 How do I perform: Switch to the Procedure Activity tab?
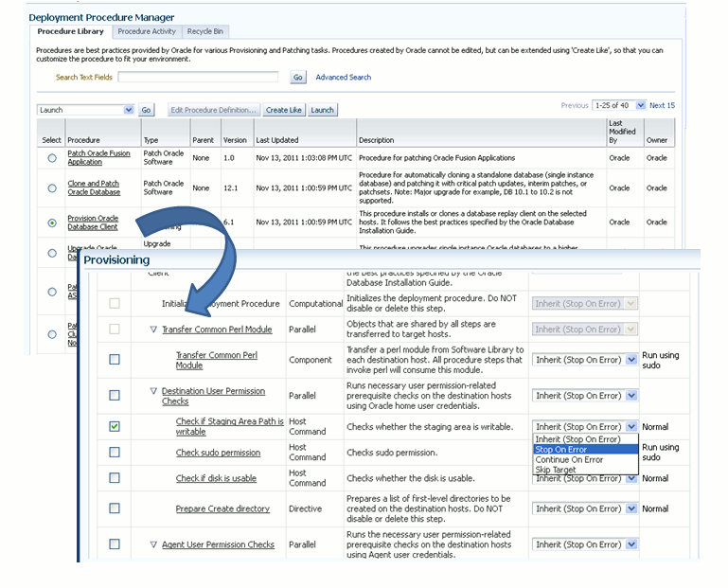tap(147, 31)
